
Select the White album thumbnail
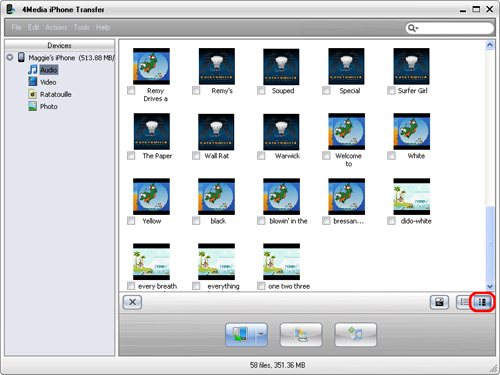(x=412, y=131)
